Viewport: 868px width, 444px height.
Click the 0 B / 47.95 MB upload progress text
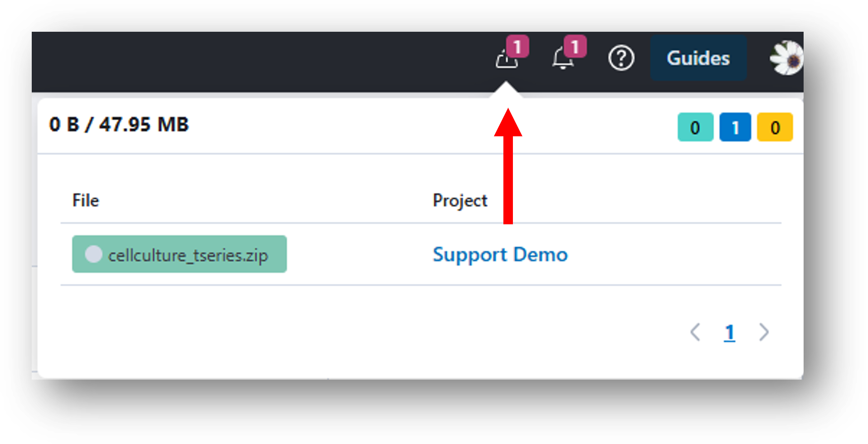119,124
